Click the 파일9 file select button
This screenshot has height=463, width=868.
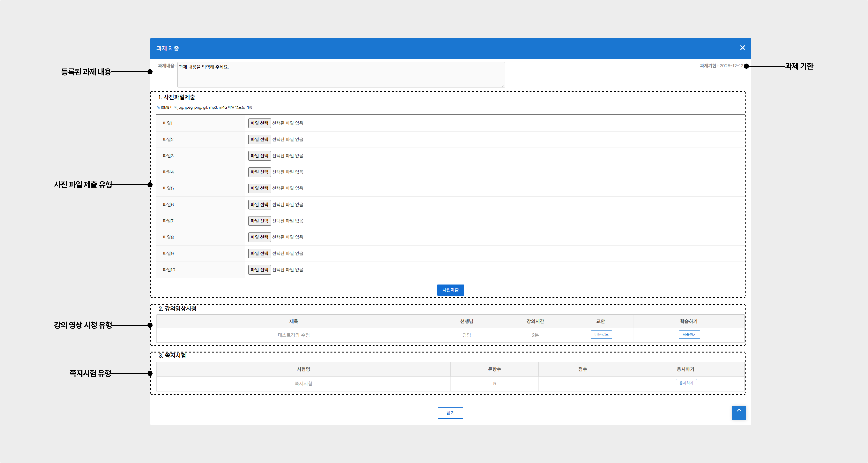(x=259, y=253)
